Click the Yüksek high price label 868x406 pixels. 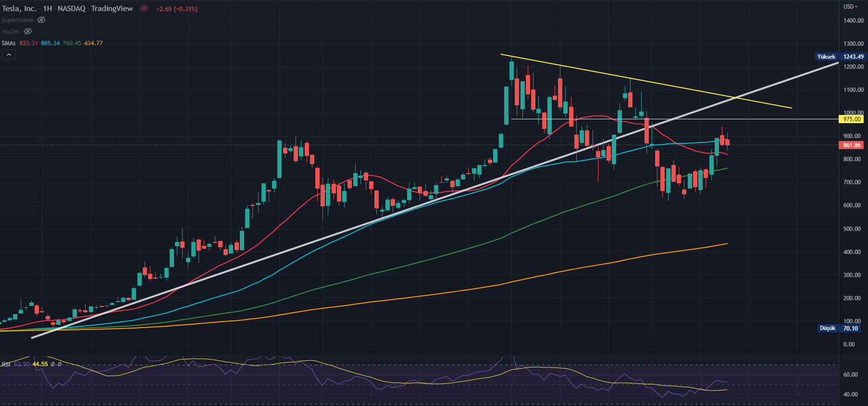[826, 57]
